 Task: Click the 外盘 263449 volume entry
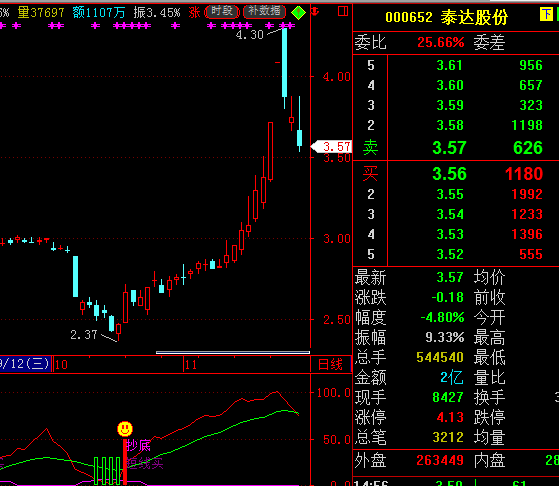coord(409,460)
